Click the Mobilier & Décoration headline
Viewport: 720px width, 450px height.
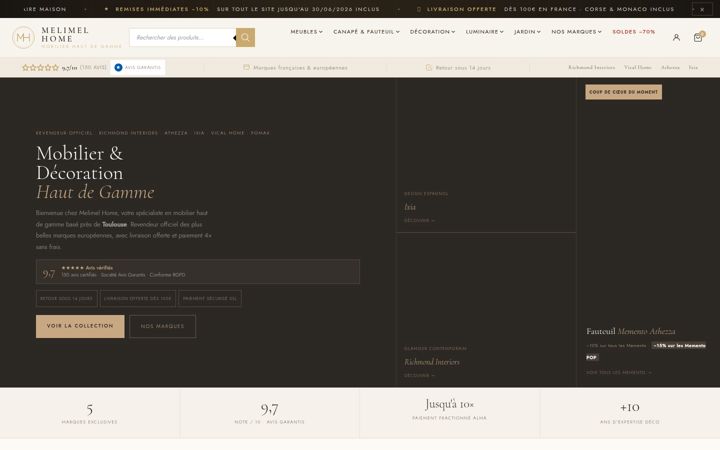pyautogui.click(x=80, y=163)
